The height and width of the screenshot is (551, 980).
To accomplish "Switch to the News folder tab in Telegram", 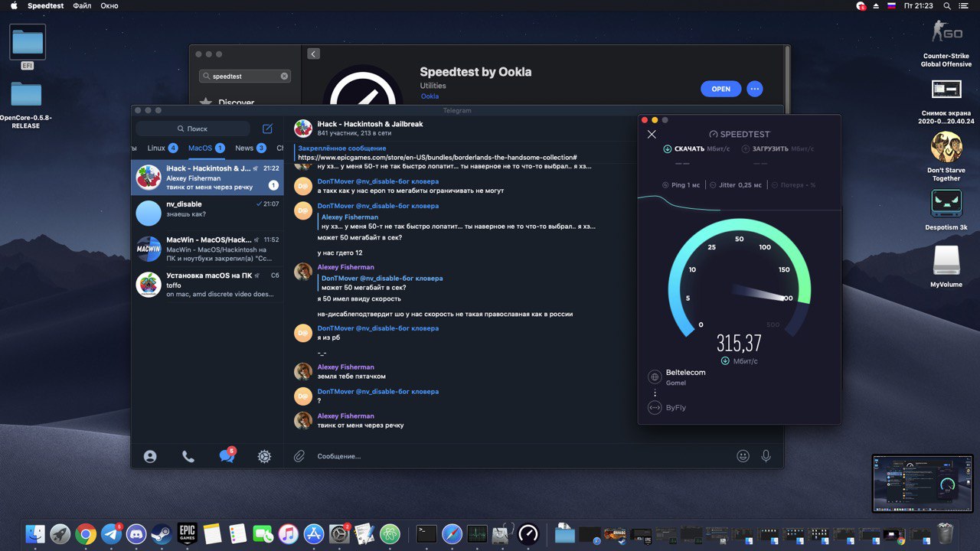I will 250,148.
